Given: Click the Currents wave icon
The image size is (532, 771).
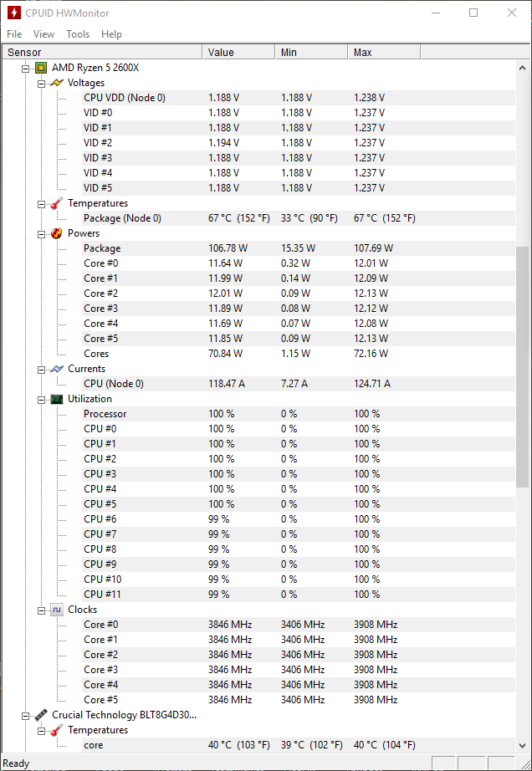Looking at the screenshot, I should coord(56,369).
